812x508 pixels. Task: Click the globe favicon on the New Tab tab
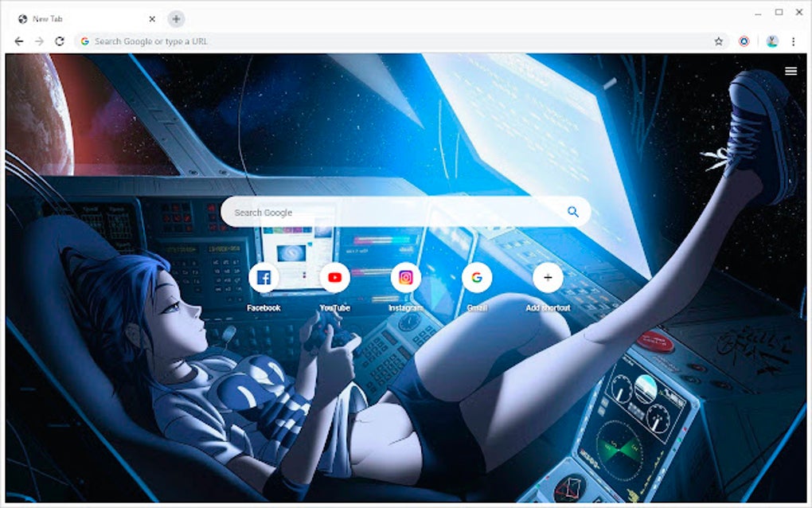point(23,18)
